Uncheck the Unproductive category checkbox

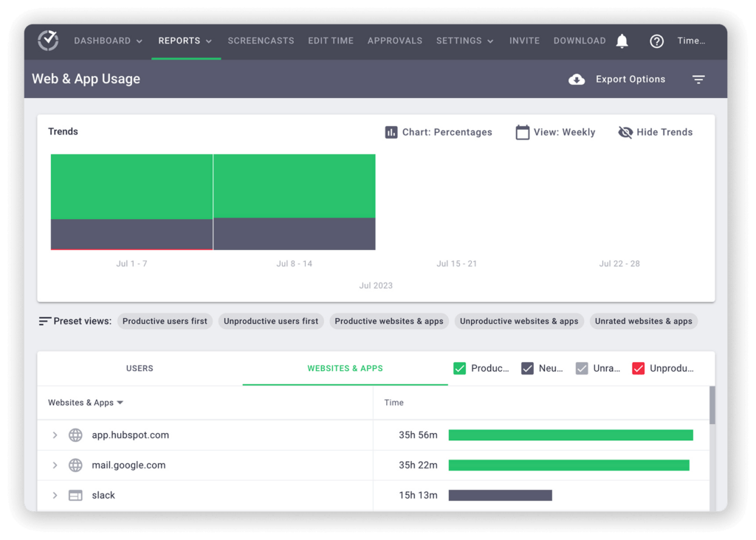tap(639, 367)
